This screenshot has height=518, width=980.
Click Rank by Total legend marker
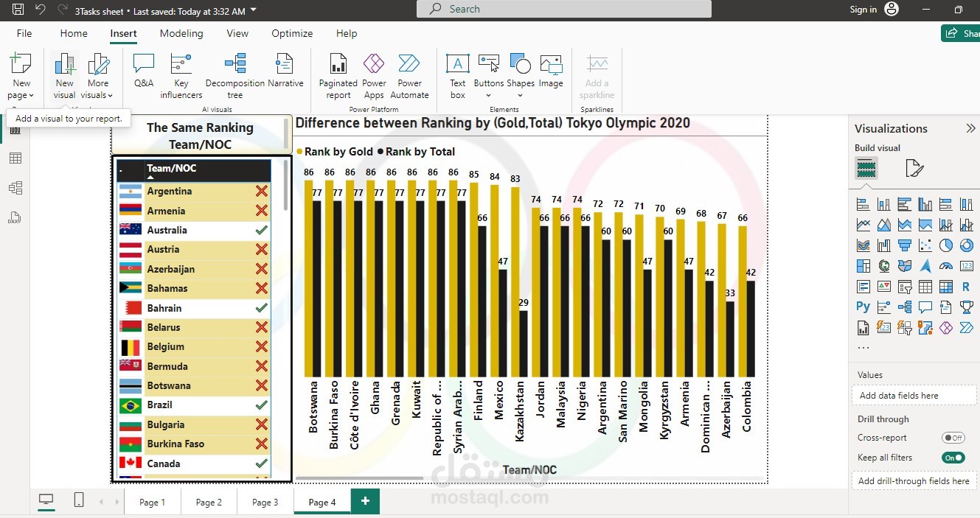point(380,152)
